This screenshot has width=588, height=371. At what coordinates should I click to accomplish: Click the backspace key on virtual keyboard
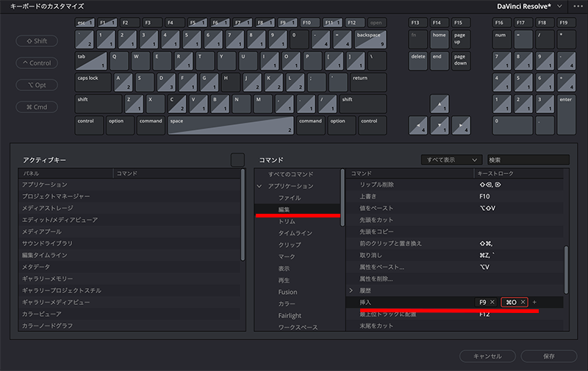[x=370, y=40]
